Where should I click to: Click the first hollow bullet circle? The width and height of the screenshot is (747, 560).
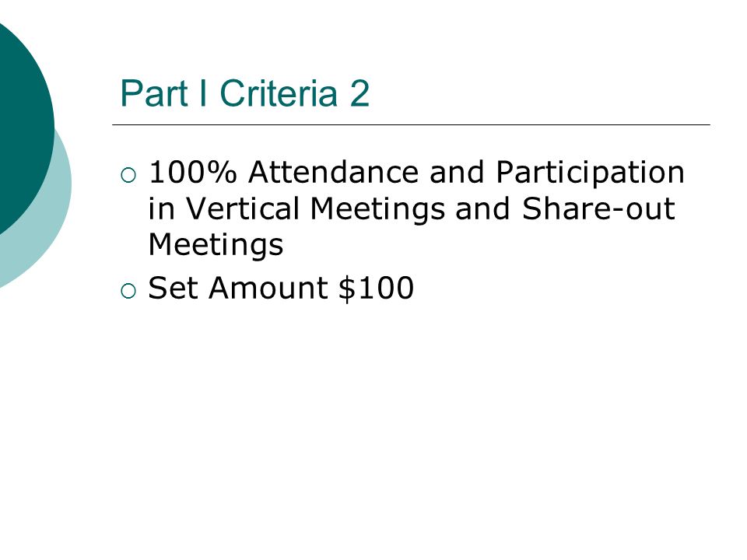[128, 175]
